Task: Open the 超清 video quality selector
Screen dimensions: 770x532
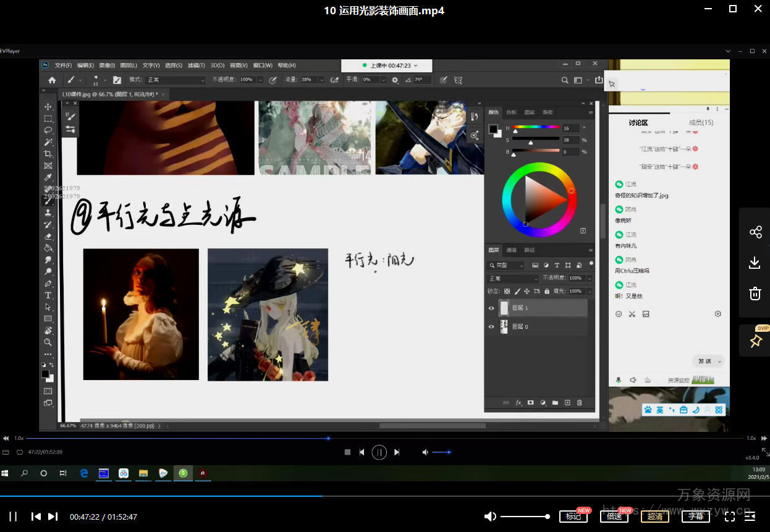Action: 654,517
